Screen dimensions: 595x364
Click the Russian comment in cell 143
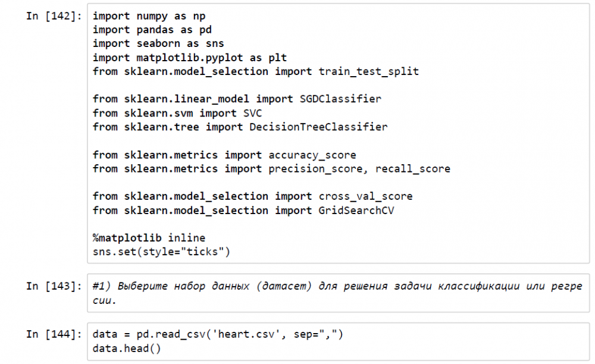(337, 287)
